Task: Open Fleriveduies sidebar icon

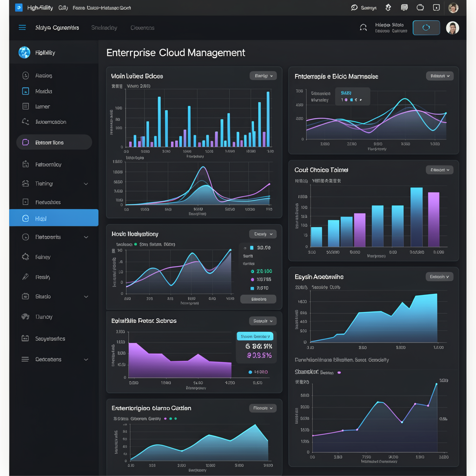Action: tap(26, 202)
